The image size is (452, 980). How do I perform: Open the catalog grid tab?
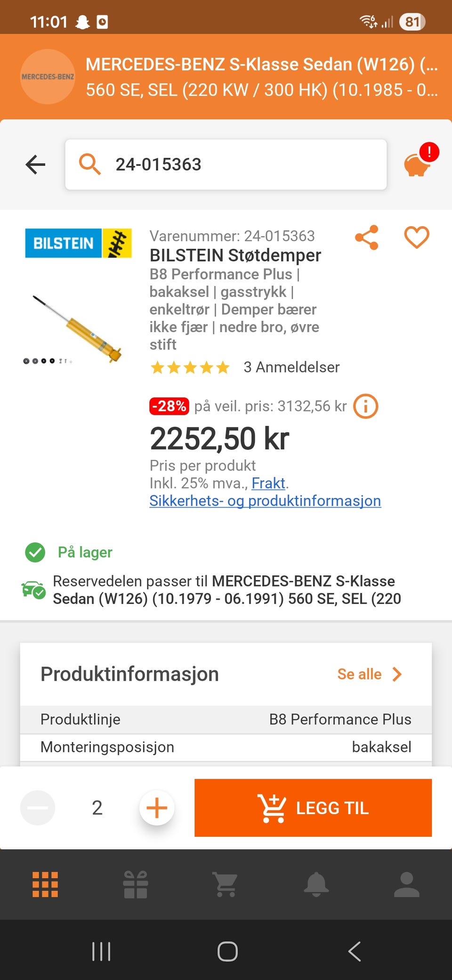pyautogui.click(x=45, y=884)
